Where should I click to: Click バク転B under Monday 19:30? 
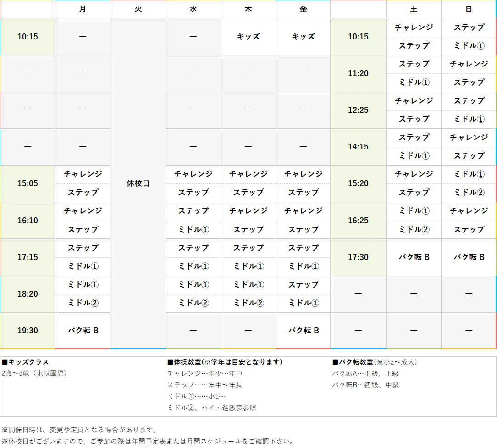(83, 330)
